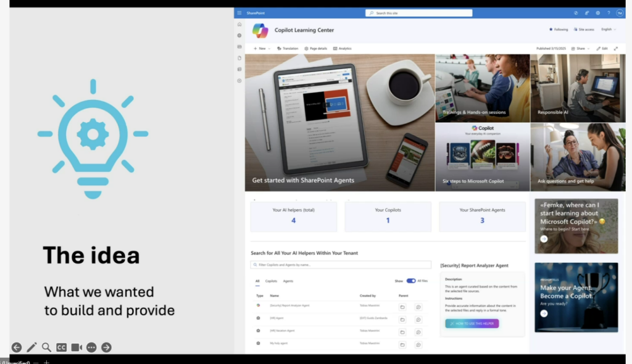Click the create plus icon in left rail
The image size is (632, 364).
pyautogui.click(x=239, y=81)
